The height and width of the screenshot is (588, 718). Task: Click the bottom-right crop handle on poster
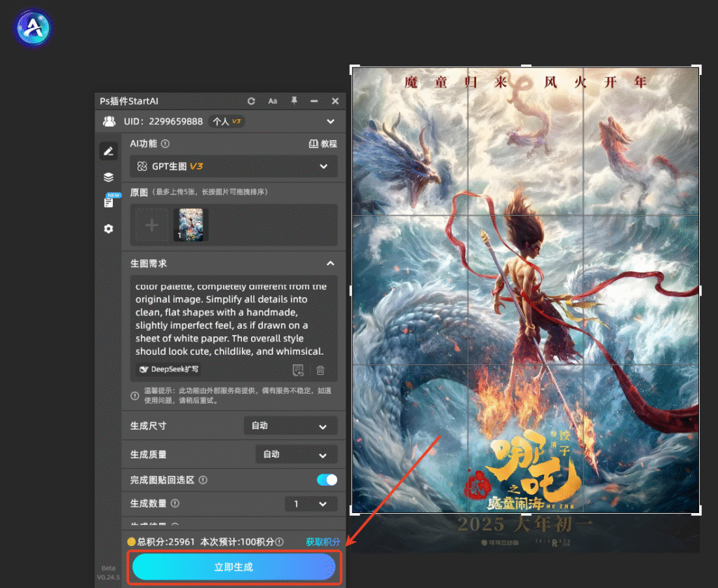pyautogui.click(x=697, y=511)
